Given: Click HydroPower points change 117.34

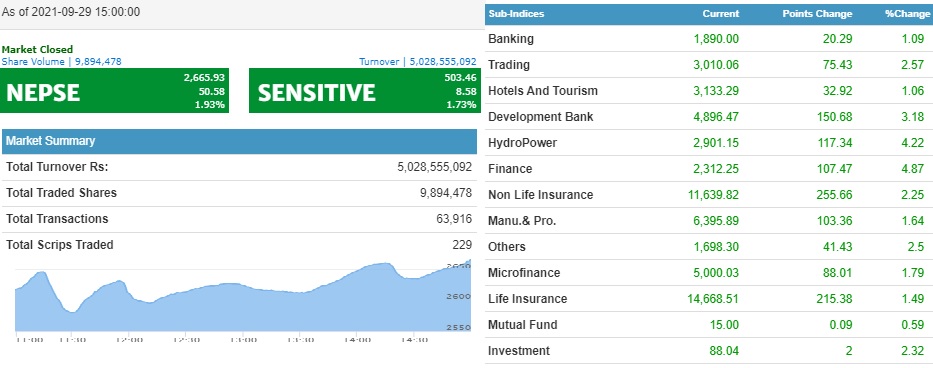Looking at the screenshot, I should (x=835, y=143).
